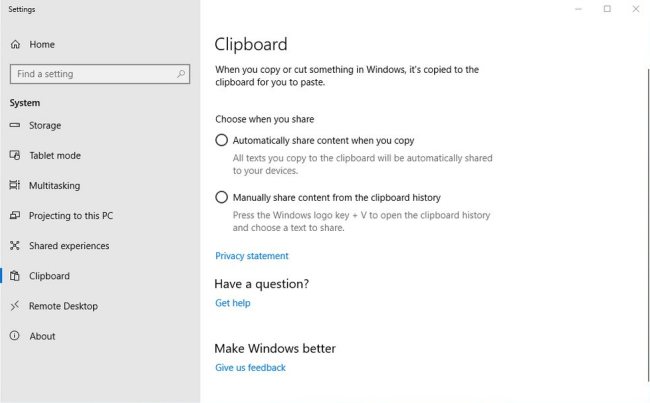
Task: Click the Find a setting search box
Action: click(x=100, y=74)
